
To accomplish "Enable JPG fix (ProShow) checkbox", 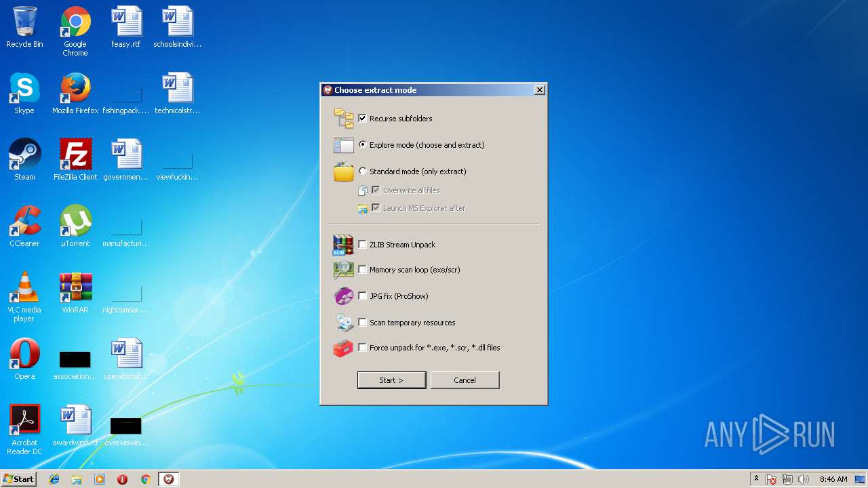I will click(x=362, y=296).
